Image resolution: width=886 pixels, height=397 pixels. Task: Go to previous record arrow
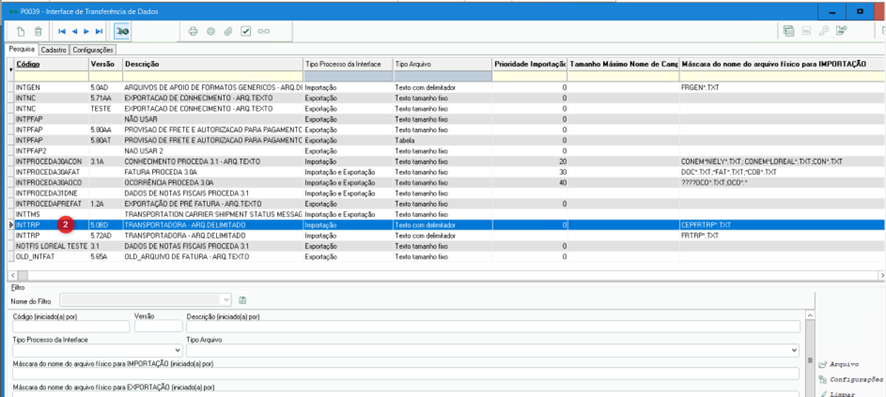click(74, 32)
